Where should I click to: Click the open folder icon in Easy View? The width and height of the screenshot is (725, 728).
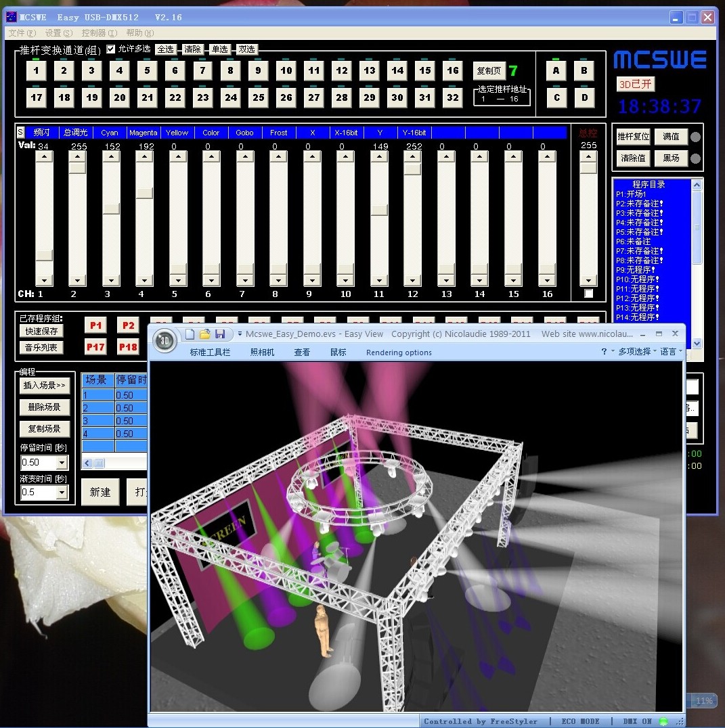(205, 334)
